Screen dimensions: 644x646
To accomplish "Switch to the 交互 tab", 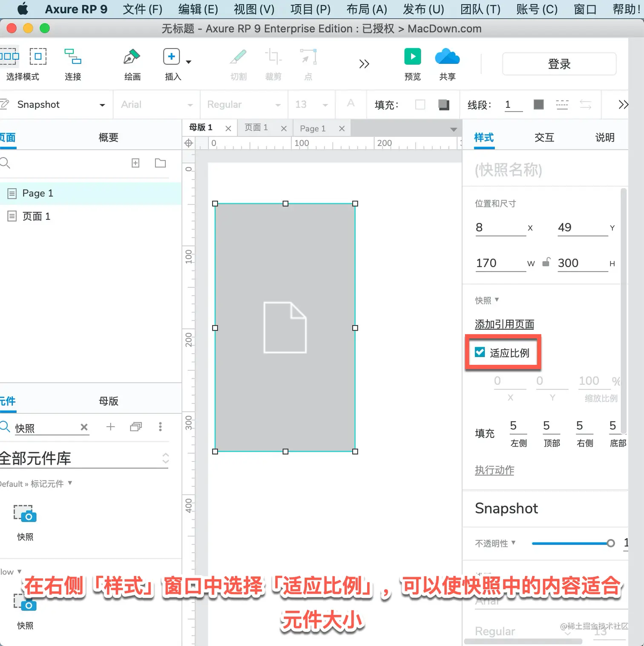I will coord(544,137).
